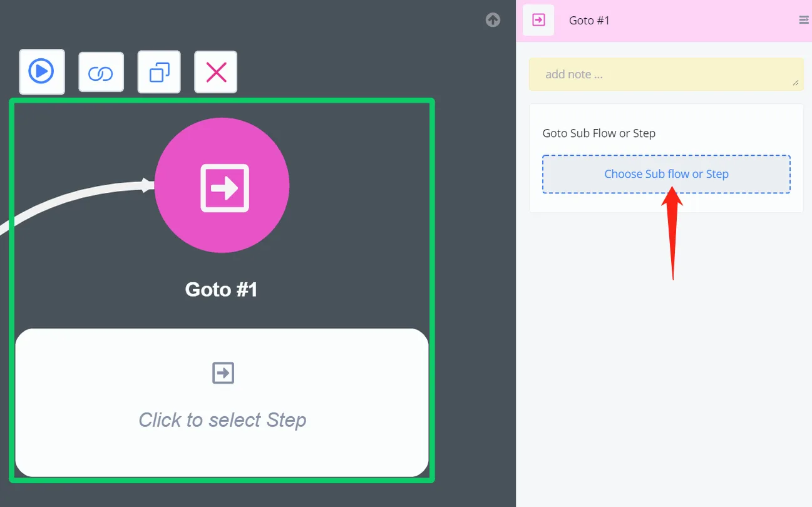Run the step with the play icon

pyautogui.click(x=42, y=72)
